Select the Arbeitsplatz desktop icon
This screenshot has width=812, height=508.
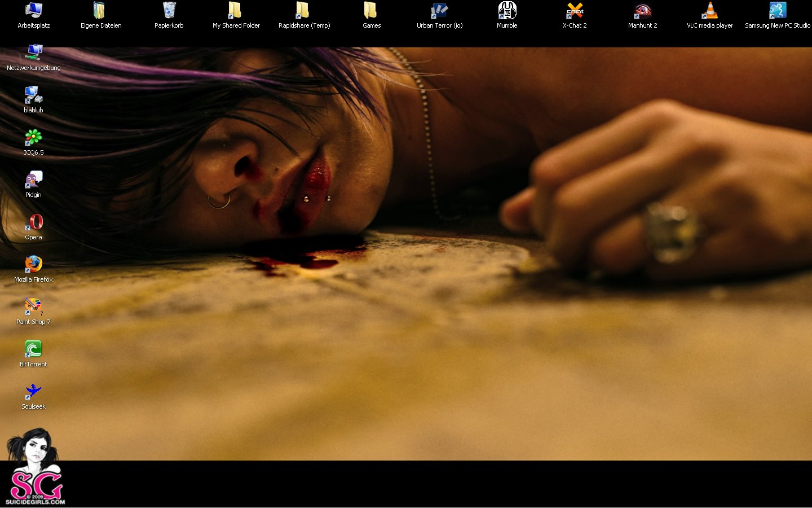click(34, 11)
